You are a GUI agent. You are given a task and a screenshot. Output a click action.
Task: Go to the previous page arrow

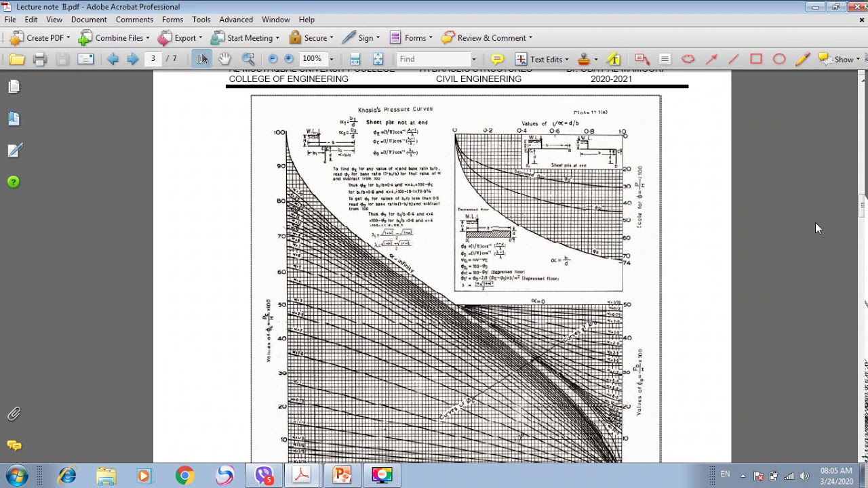coord(113,59)
